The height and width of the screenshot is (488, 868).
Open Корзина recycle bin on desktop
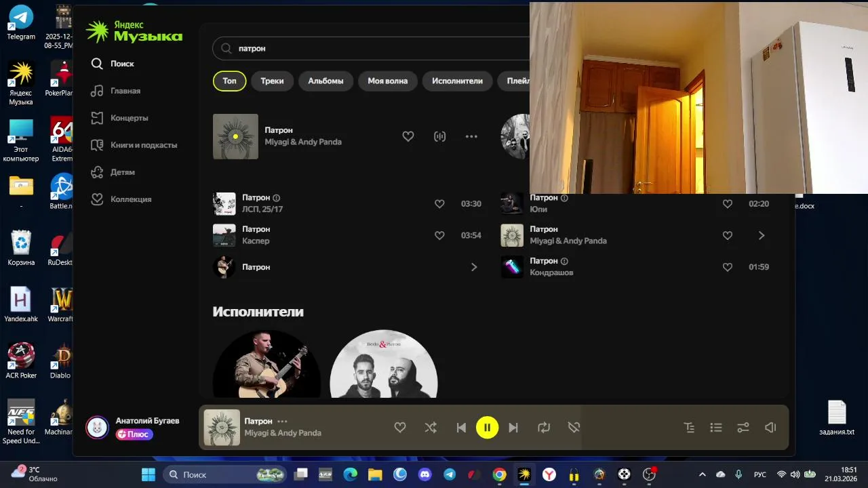21,248
